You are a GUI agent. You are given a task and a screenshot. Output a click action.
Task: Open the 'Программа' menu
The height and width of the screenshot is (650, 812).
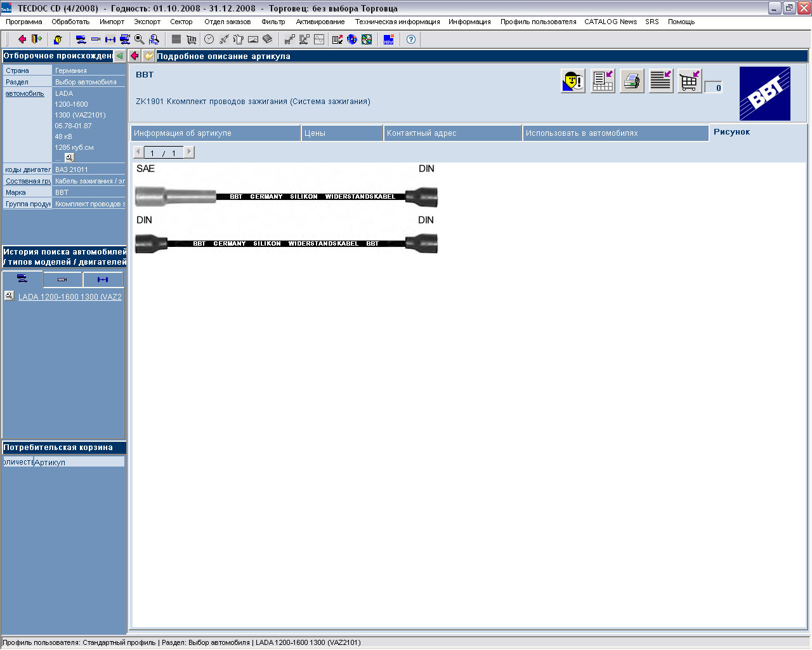coord(24,22)
